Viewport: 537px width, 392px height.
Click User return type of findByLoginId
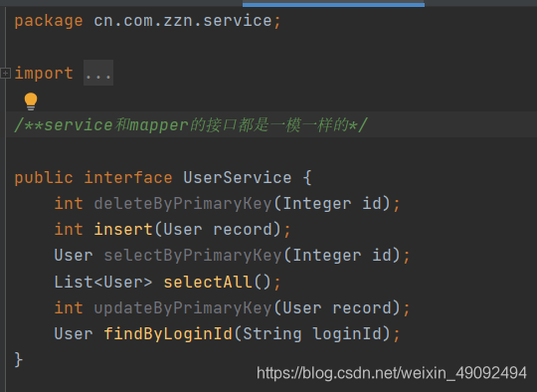point(74,334)
